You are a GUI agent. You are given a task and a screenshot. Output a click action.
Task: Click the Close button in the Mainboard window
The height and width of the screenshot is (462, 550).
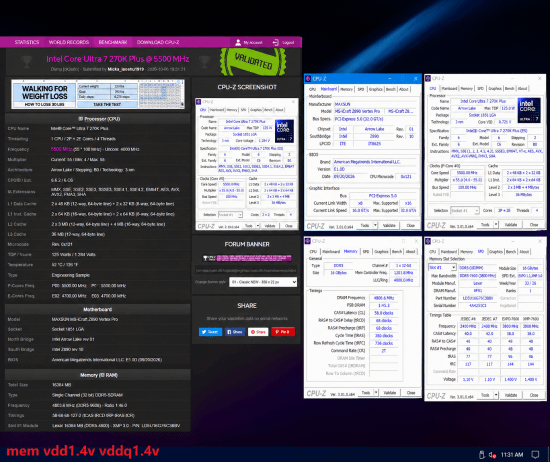410,225
